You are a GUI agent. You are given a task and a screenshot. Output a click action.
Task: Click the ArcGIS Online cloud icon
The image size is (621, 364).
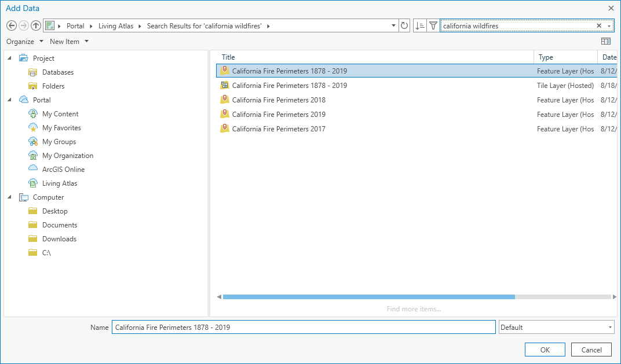coord(33,168)
